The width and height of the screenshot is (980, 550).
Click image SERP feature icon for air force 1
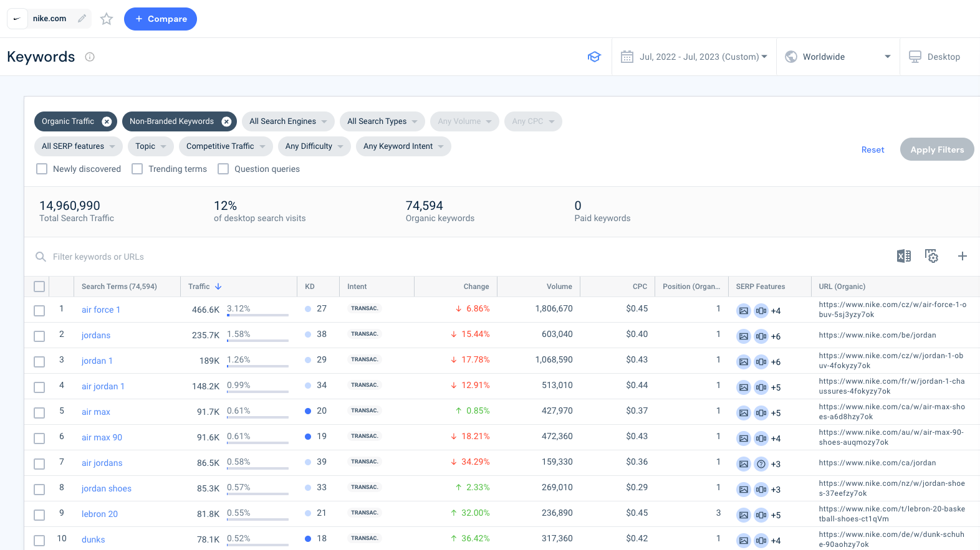click(x=744, y=311)
